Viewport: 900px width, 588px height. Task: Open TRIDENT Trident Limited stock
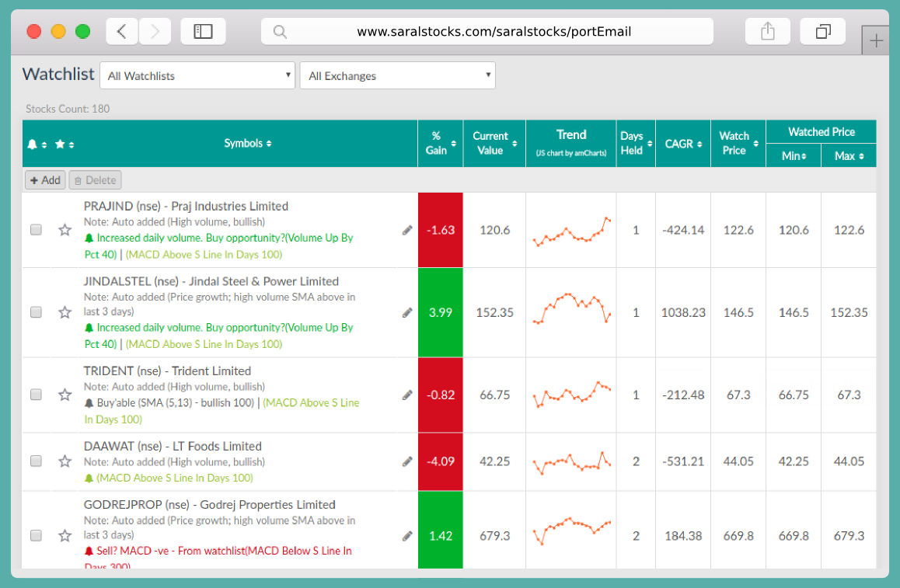pos(168,371)
